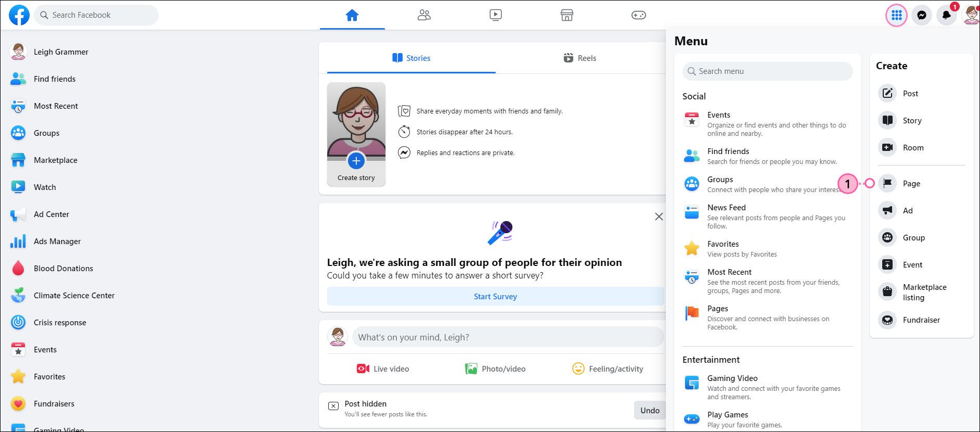Viewport: 980px width, 432px height.
Task: Click the Marketplace listing bag icon
Action: pos(887,291)
